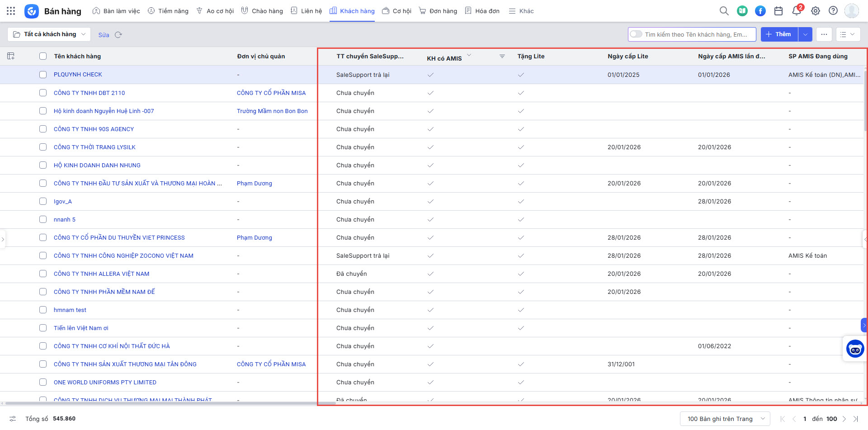Open the 100 Bản ghi trên Trang dropdown
The image size is (868, 430).
725,419
